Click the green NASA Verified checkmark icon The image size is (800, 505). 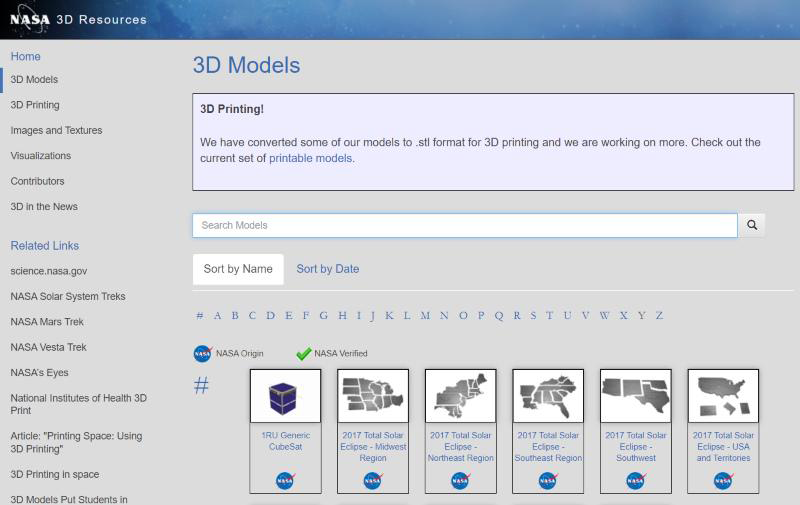tap(304, 353)
